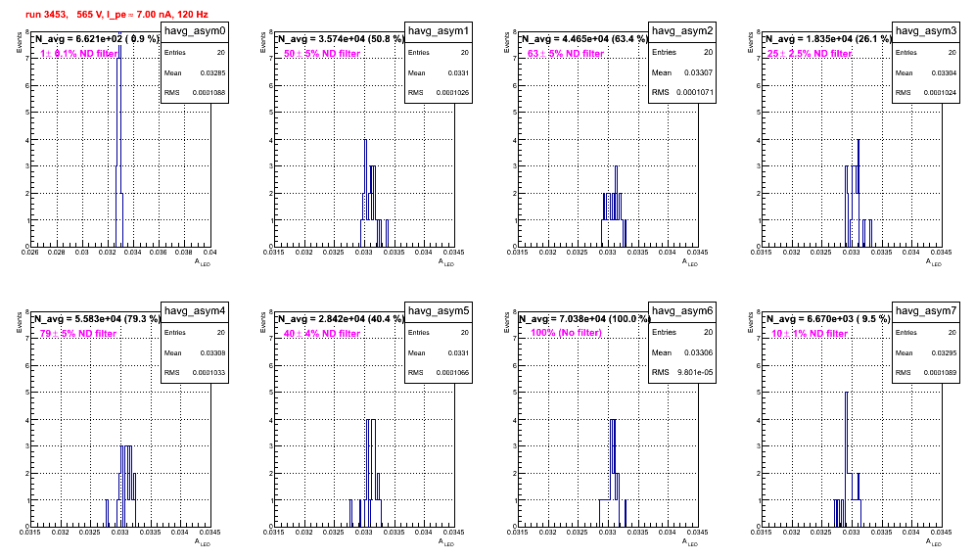Select RMS value 0.0001088

click(209, 93)
